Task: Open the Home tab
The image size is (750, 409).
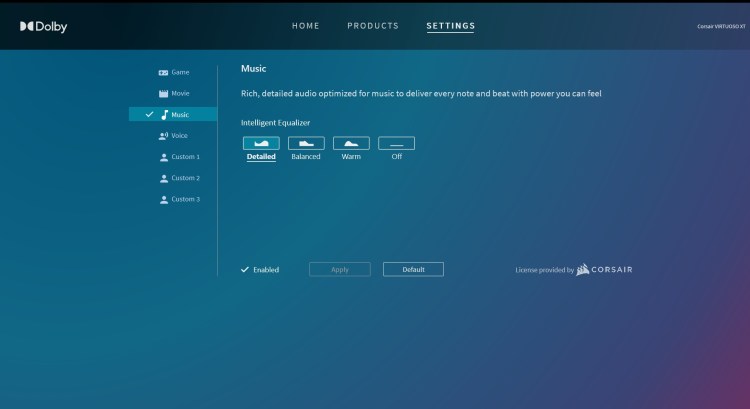Action: click(306, 26)
